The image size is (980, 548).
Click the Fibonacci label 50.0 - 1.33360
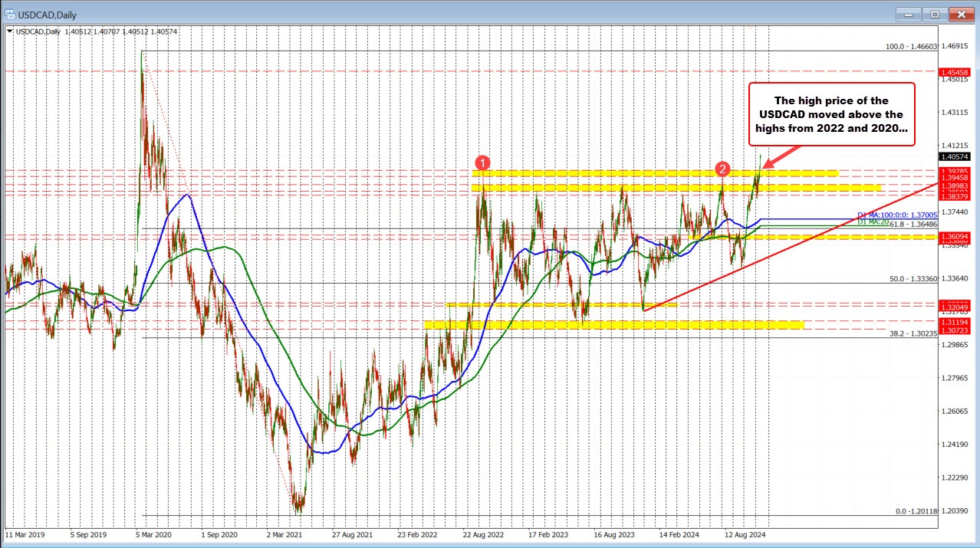[x=912, y=279]
